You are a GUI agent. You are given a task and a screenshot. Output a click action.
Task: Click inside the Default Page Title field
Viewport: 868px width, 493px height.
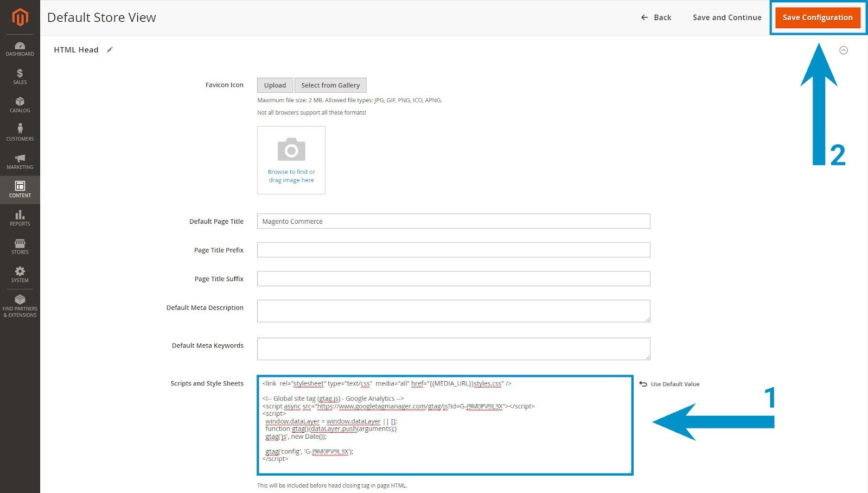coord(454,221)
